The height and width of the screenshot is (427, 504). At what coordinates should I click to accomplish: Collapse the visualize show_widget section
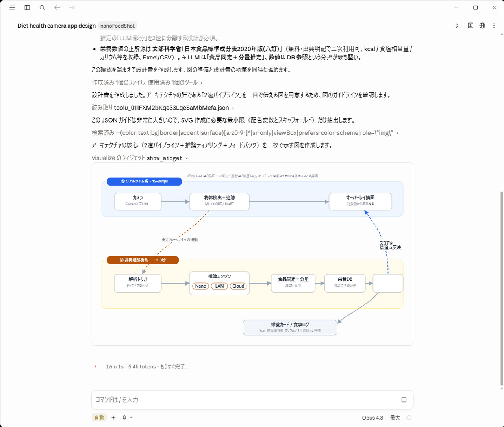[x=140, y=158]
